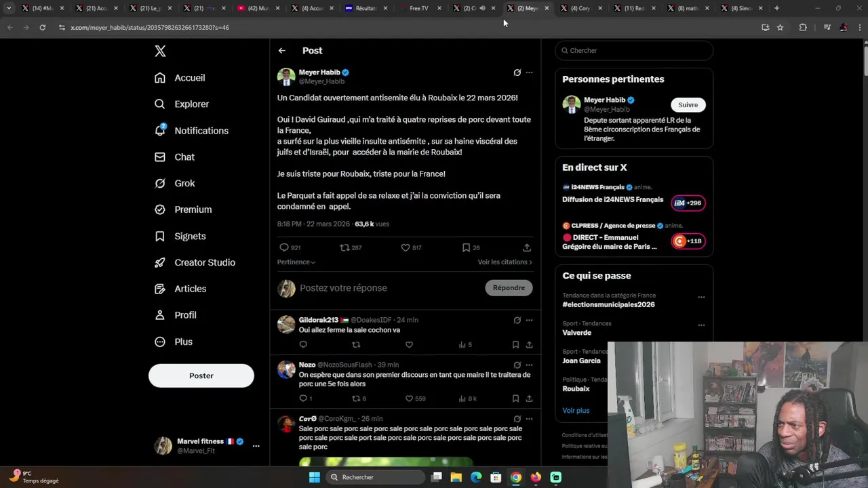Click the Signets bookmark icon
The height and width of the screenshot is (488, 868).
click(x=160, y=237)
